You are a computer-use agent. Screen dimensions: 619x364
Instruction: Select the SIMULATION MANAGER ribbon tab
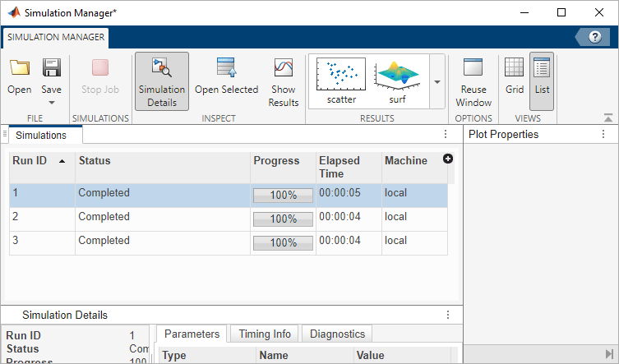point(56,37)
